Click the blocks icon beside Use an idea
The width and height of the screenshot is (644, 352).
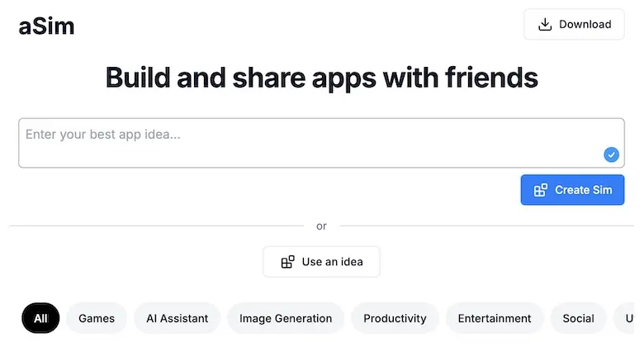pos(287,262)
